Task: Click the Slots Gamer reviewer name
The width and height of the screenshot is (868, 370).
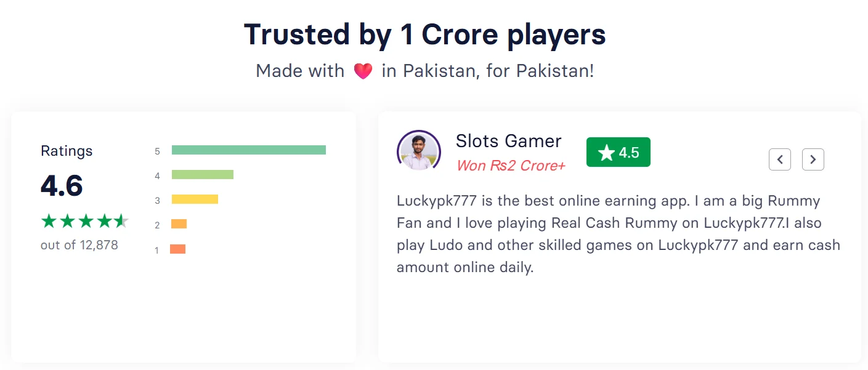Action: coord(508,141)
